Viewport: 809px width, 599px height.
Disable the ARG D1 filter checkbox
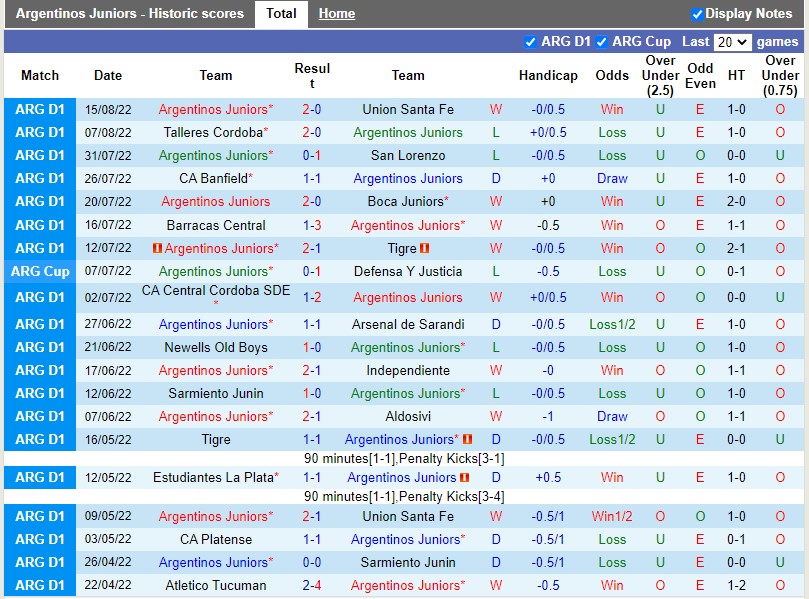(x=531, y=41)
